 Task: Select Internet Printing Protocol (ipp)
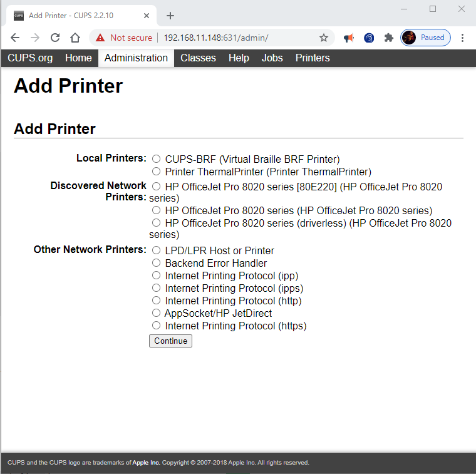pos(156,276)
